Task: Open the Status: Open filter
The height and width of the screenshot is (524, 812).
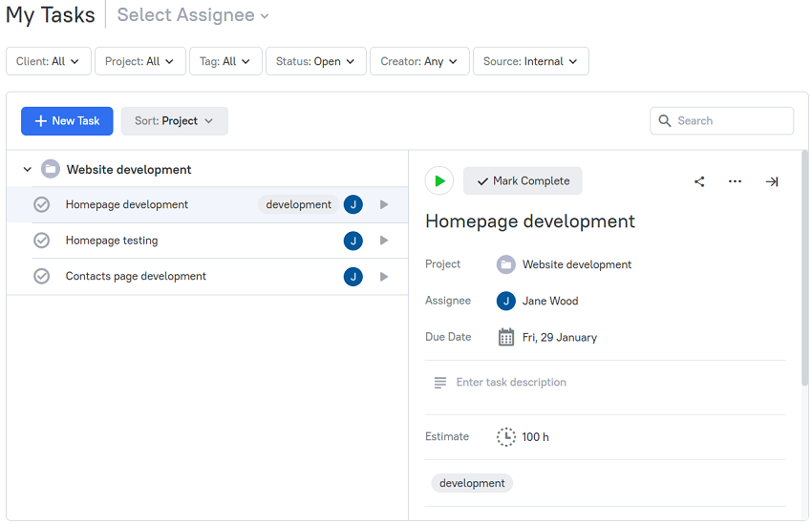Action: pos(316,61)
